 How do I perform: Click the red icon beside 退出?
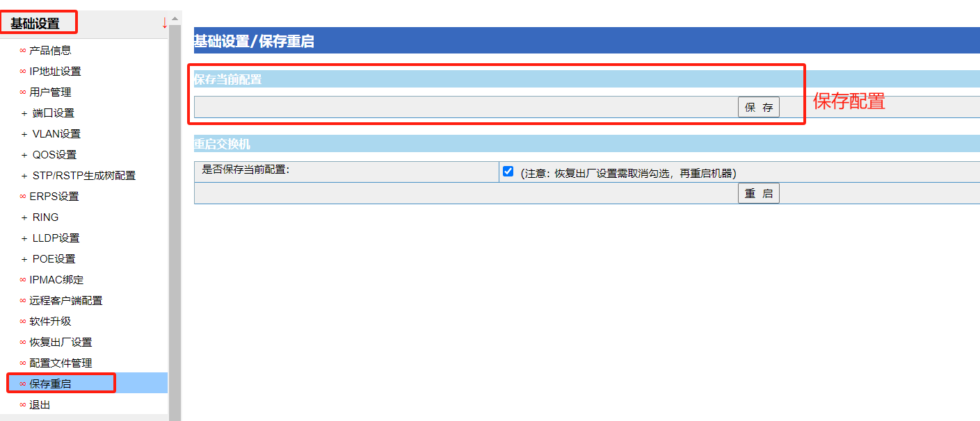pos(23,404)
